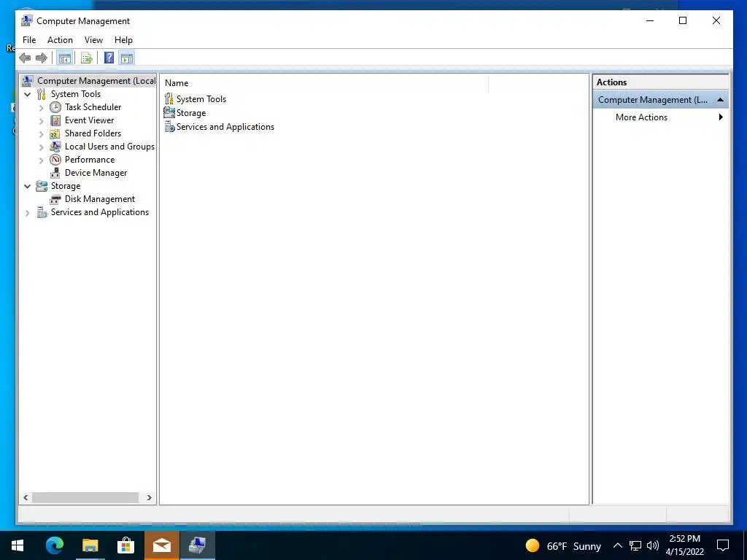The image size is (747, 560).
Task: Open File Explorer from the taskbar
Action: click(x=90, y=545)
